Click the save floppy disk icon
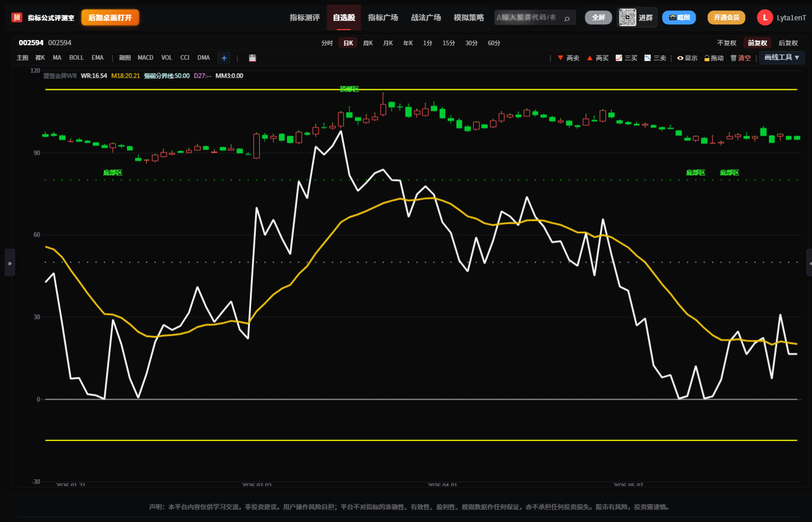 252,58
